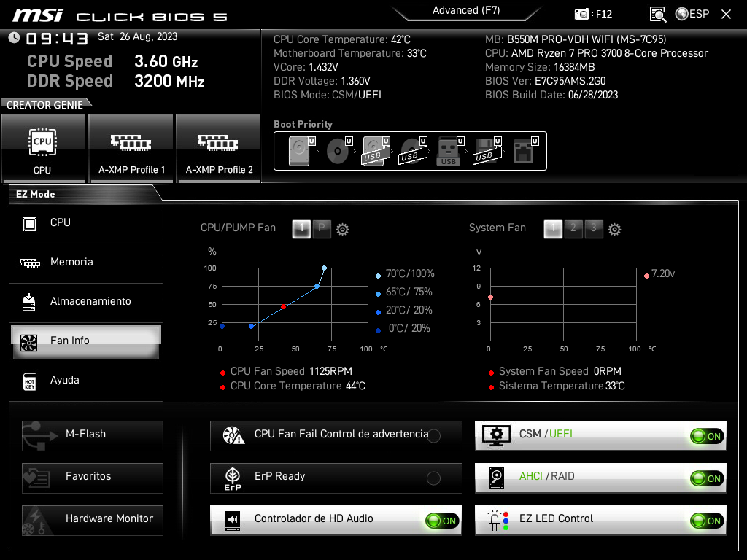Select the USB optical drive boot device
The width and height of the screenshot is (747, 560).
413,151
